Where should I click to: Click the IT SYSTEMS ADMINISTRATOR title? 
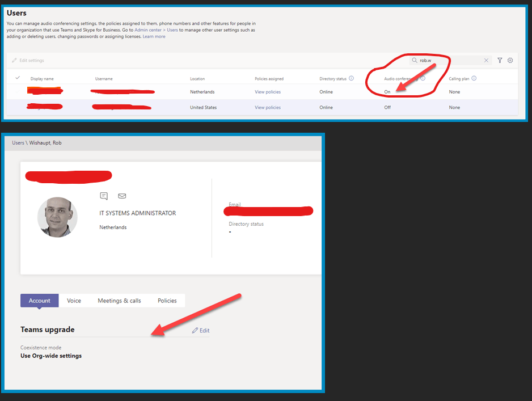pyautogui.click(x=137, y=213)
